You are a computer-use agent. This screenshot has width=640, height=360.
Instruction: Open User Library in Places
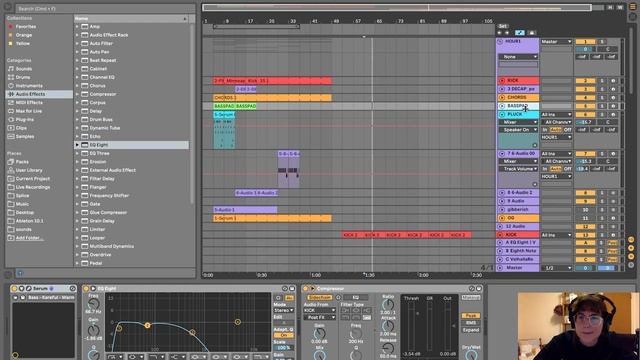(29, 170)
